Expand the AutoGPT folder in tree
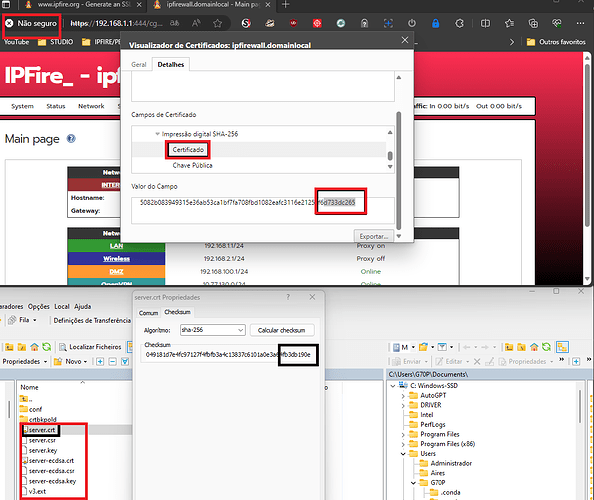Screen dimensions: 594x500 pyautogui.click(x=403, y=396)
